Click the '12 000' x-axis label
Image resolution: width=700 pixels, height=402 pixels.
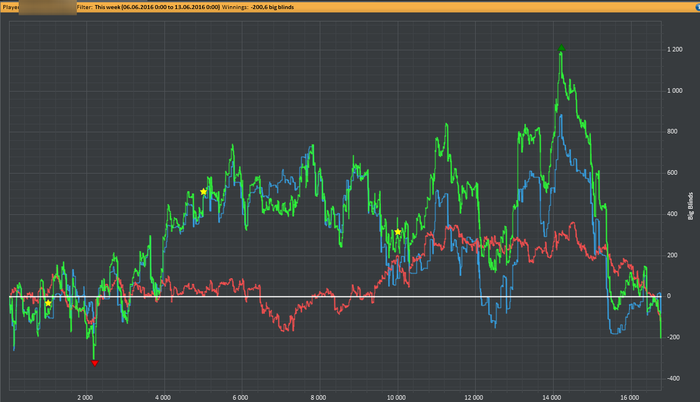[474, 398]
